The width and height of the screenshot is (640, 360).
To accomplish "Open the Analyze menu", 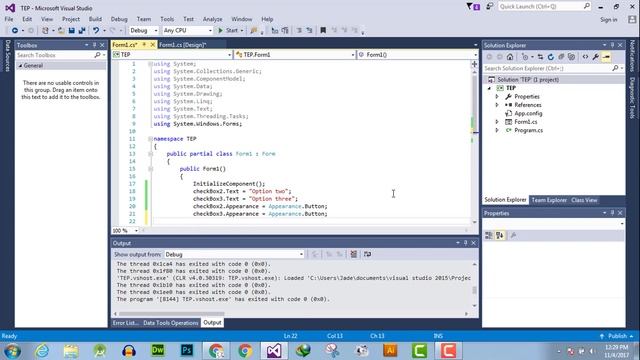I will [x=213, y=19].
